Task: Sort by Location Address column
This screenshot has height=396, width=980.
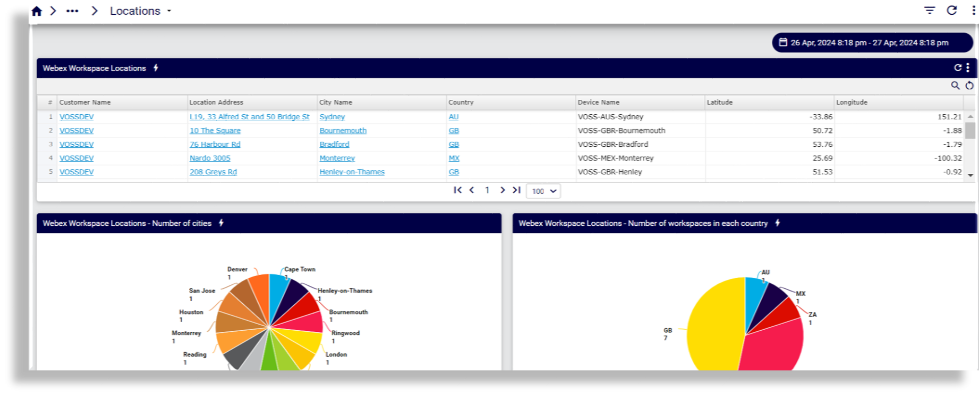Action: (x=252, y=102)
